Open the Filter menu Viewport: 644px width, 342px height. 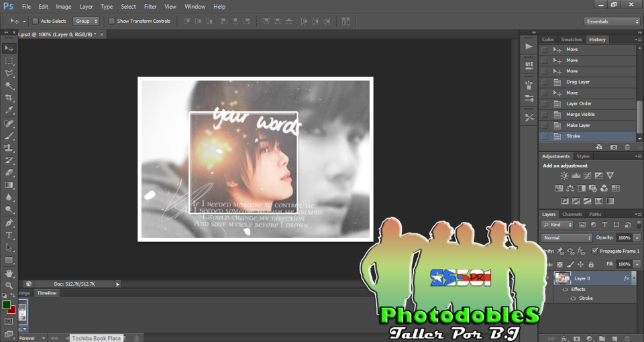[x=150, y=7]
